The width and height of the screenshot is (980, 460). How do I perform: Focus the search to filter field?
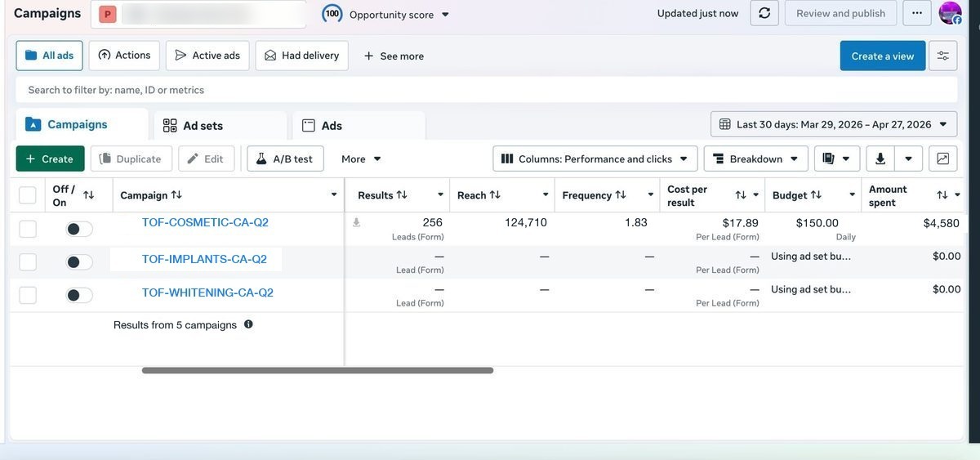point(487,90)
